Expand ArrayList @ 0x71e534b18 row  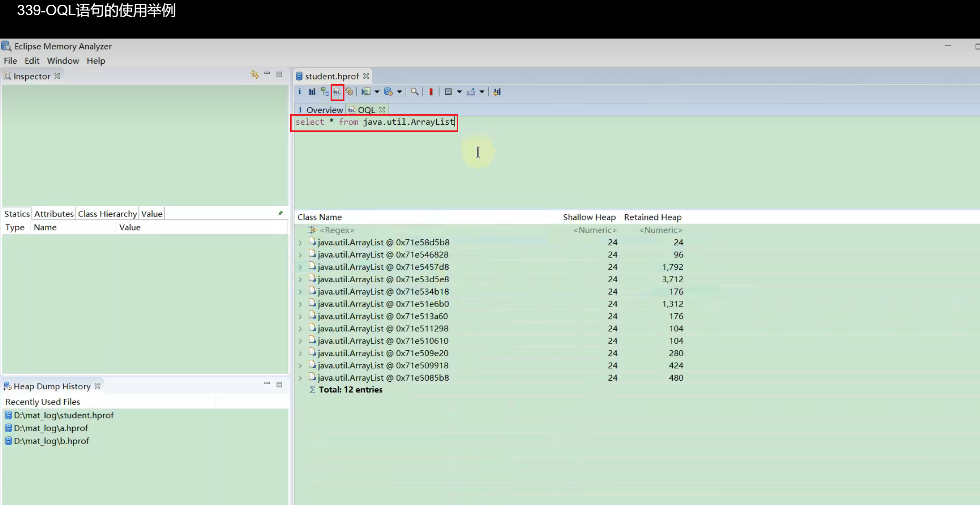coord(300,292)
